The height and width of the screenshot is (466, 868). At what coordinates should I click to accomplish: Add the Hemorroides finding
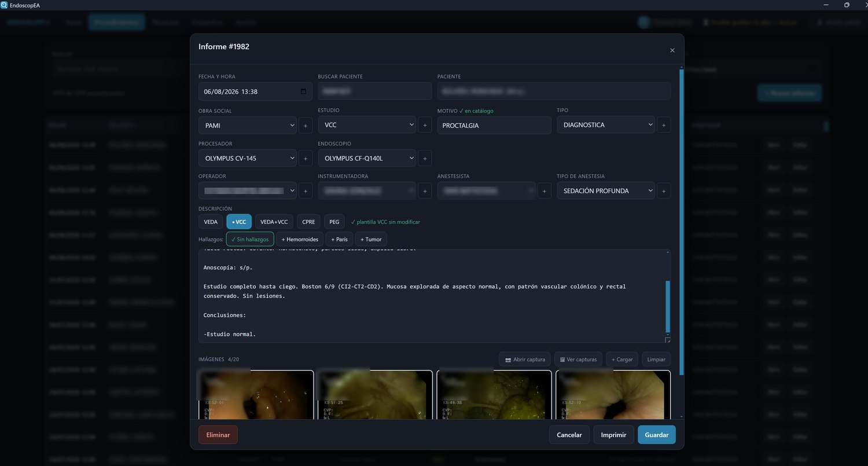tap(300, 239)
